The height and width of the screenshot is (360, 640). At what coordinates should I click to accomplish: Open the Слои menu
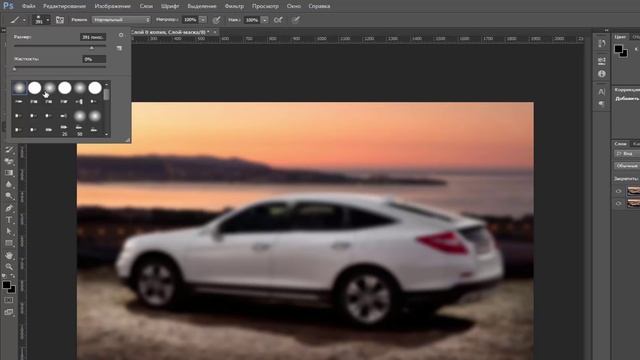point(146,6)
